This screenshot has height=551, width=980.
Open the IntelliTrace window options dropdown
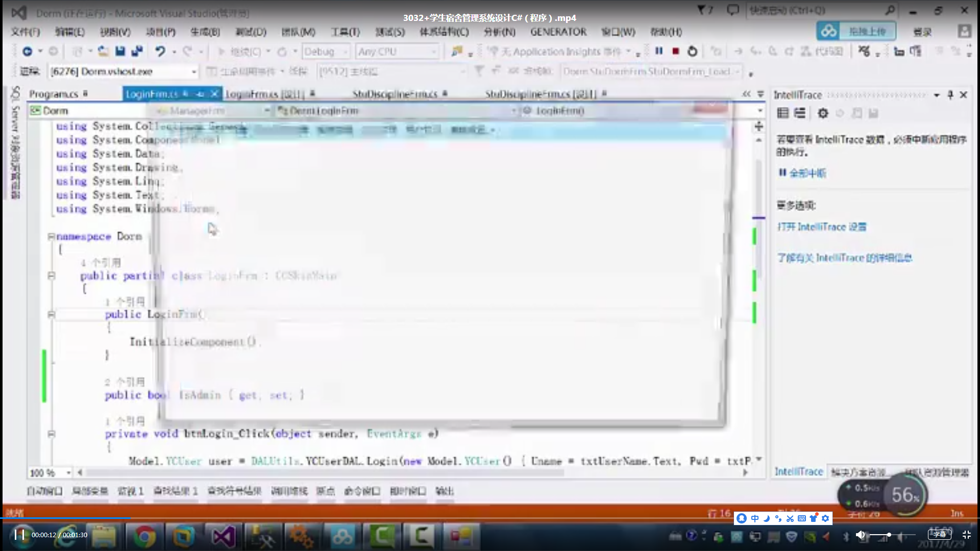[937, 95]
